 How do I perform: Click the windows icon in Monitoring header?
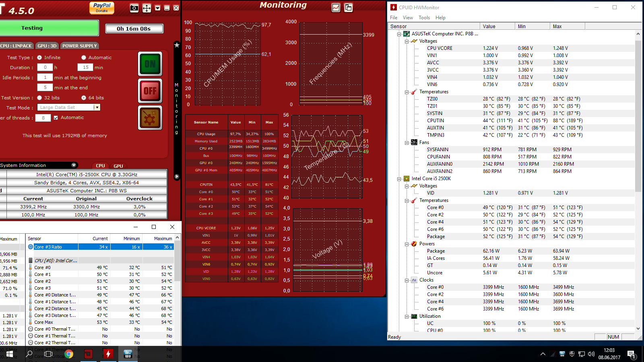tap(349, 8)
